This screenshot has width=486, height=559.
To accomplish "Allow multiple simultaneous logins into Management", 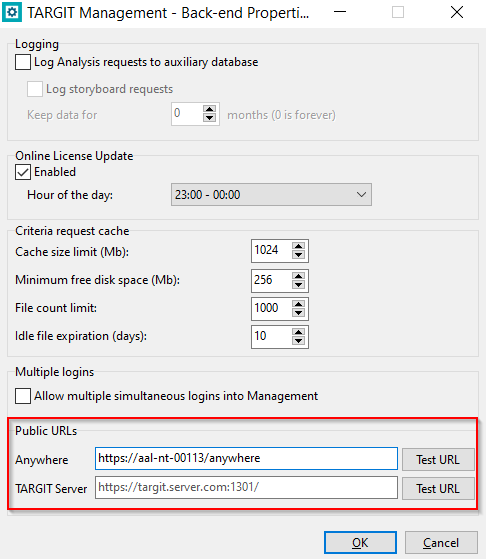I will point(23,396).
